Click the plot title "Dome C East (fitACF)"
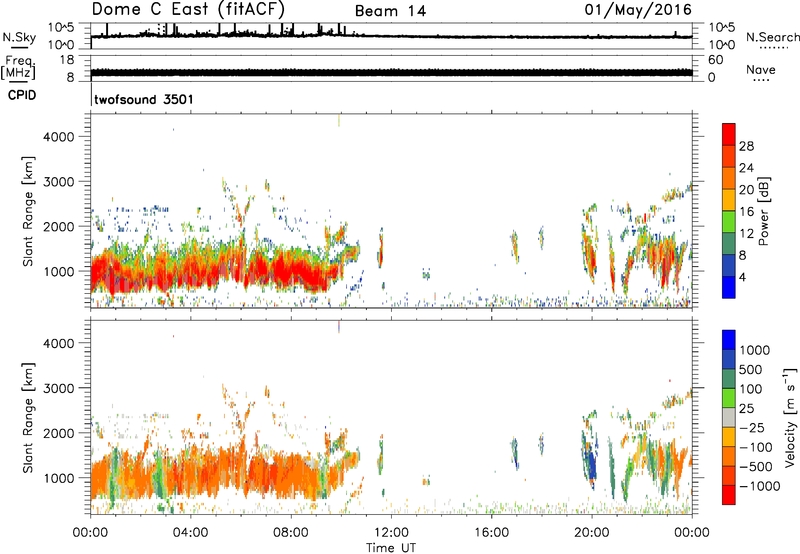The height and width of the screenshot is (554, 800). click(x=188, y=10)
